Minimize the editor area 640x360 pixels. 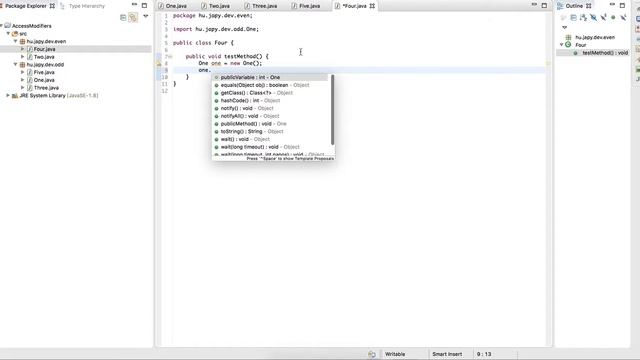[x=534, y=4]
